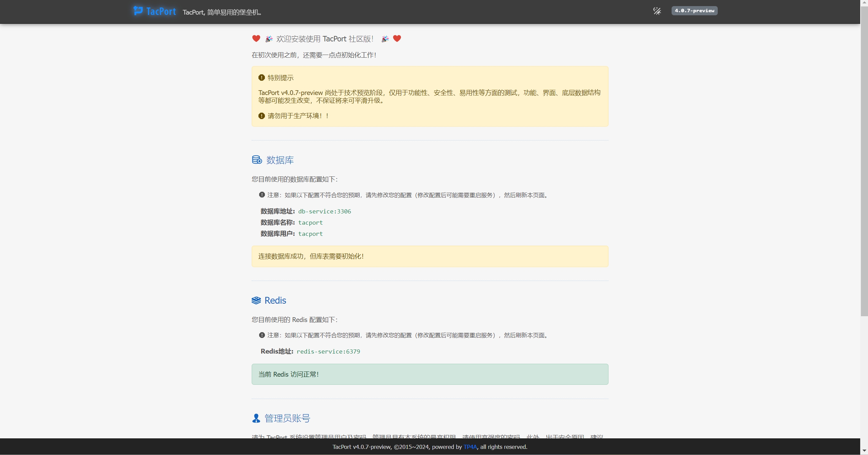Click the 数据库地址 label

coord(278,211)
